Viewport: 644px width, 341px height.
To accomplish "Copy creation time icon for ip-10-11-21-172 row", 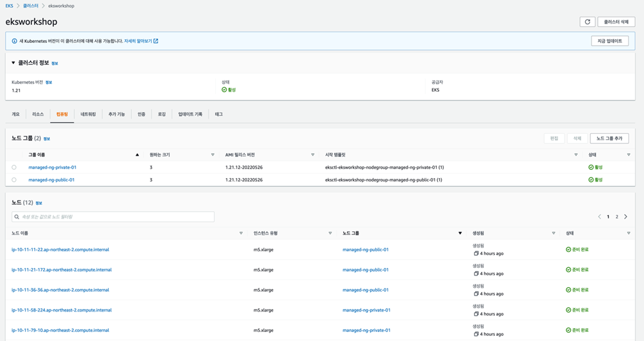I will pyautogui.click(x=476, y=274).
